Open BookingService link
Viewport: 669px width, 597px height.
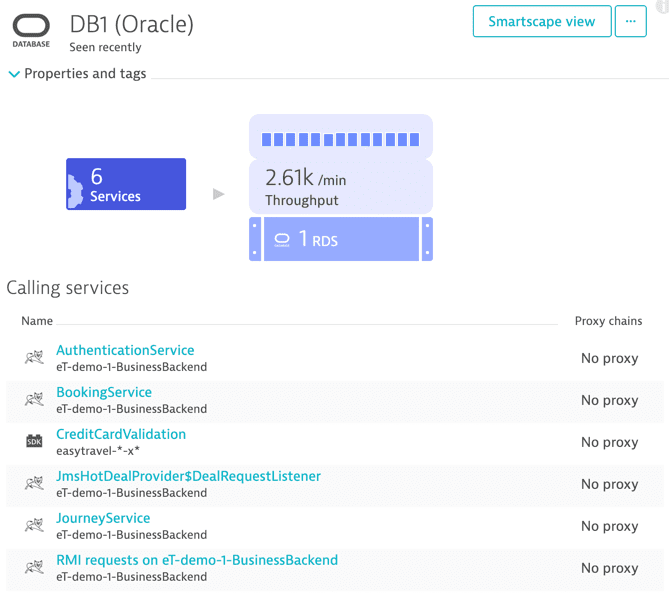tap(104, 392)
